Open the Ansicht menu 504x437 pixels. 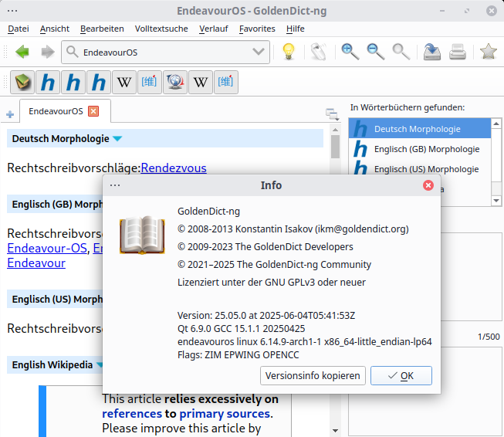pos(55,29)
